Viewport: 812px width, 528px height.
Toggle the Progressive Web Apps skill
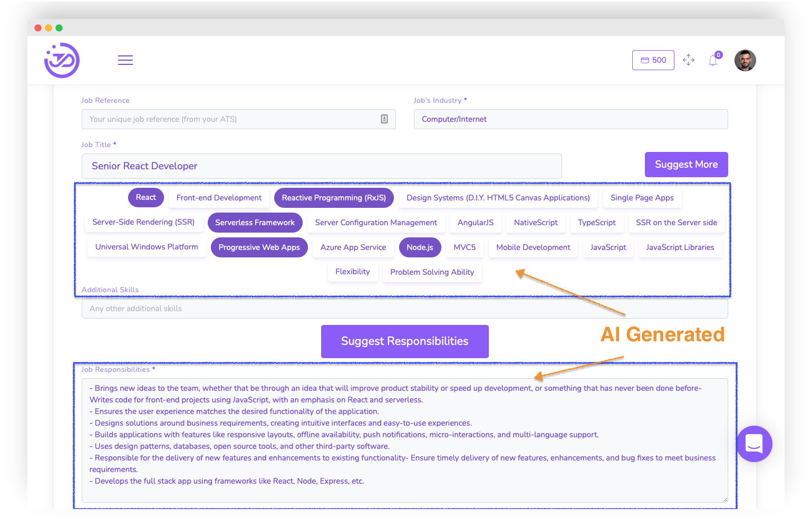coord(259,247)
